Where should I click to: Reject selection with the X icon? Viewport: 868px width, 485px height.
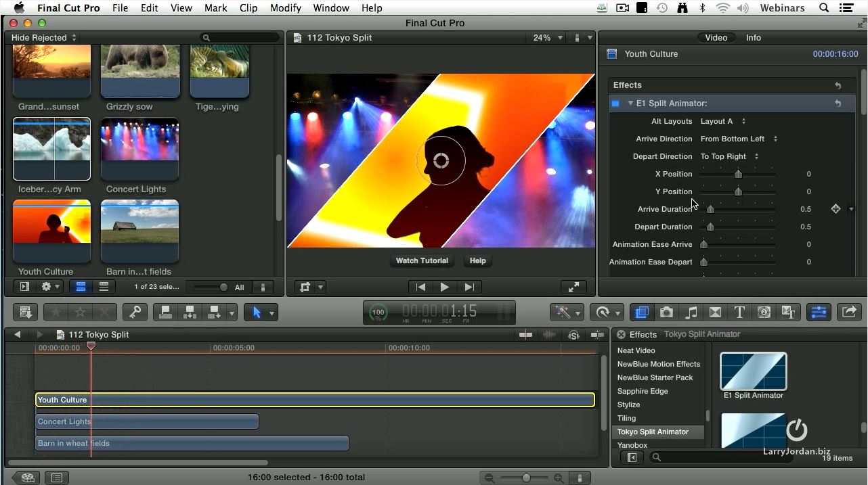tap(104, 312)
